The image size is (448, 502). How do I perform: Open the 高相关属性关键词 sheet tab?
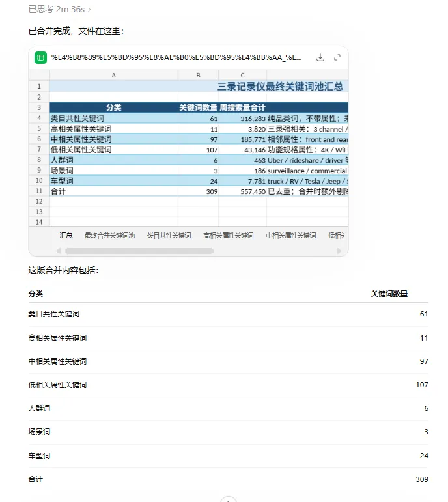[229, 235]
